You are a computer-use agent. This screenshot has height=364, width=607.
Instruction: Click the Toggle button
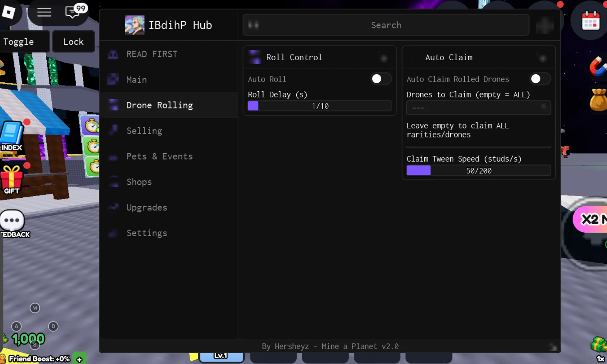pyautogui.click(x=24, y=42)
